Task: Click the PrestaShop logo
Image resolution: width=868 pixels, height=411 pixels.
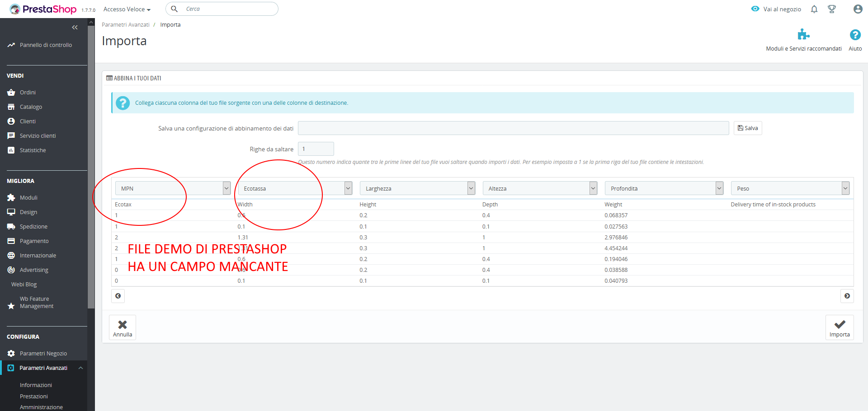Action: (x=43, y=9)
